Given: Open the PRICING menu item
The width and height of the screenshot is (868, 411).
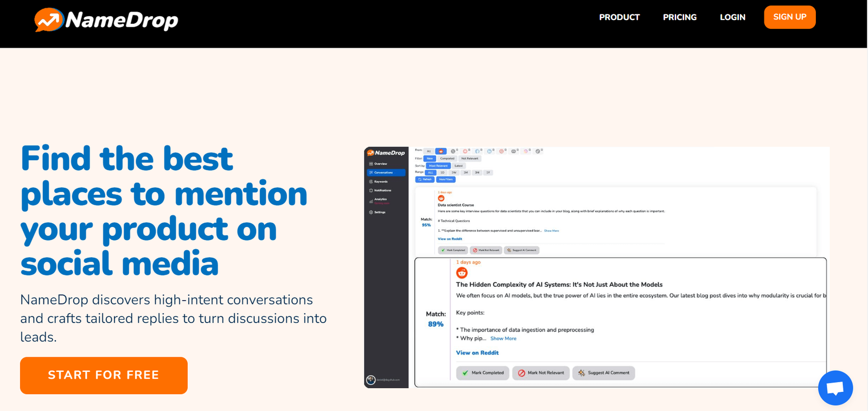Looking at the screenshot, I should [680, 17].
